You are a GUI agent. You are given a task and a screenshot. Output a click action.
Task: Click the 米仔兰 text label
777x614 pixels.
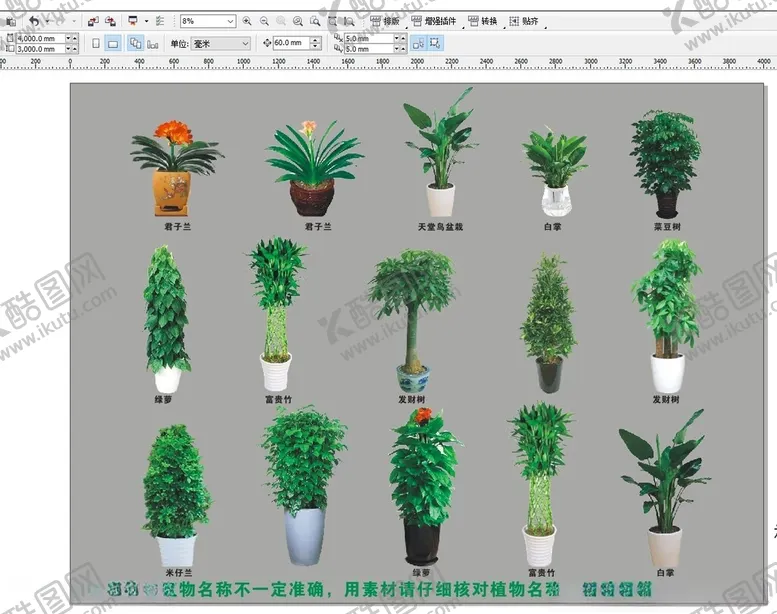[x=178, y=573]
